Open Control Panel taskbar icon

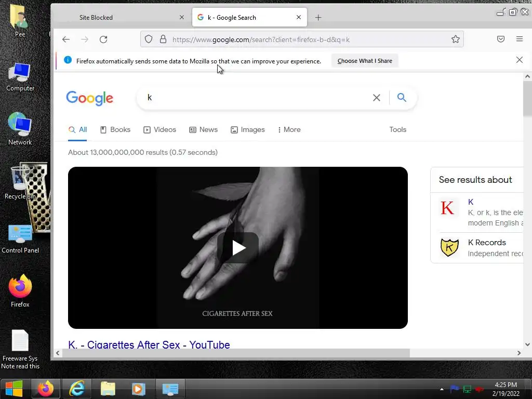170,389
